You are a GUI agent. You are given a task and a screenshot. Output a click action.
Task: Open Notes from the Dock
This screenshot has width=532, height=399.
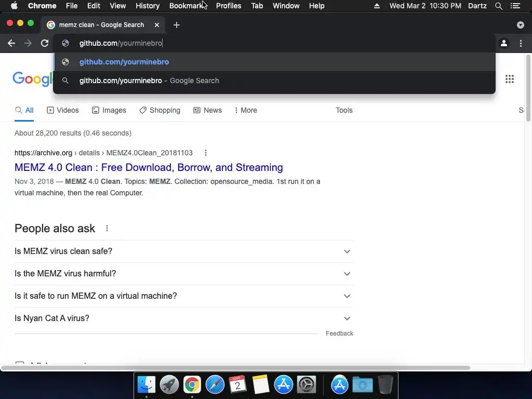(261, 385)
